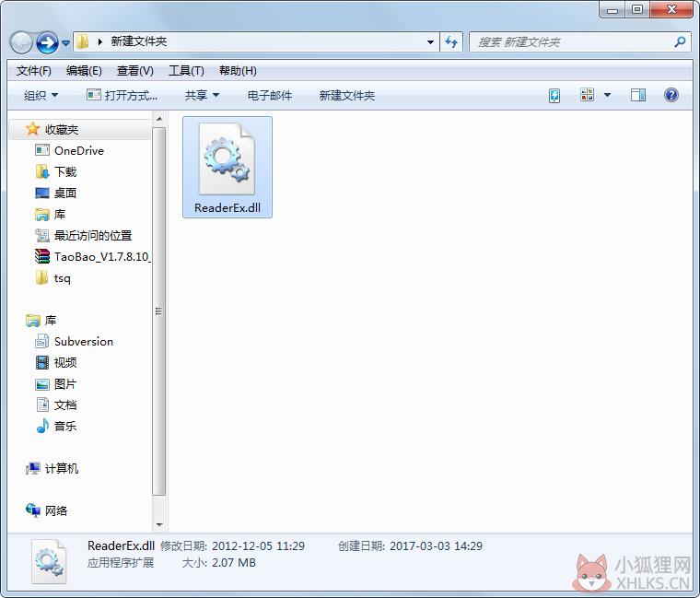Click the Subversion library icon
The image size is (700, 598).
(x=42, y=341)
